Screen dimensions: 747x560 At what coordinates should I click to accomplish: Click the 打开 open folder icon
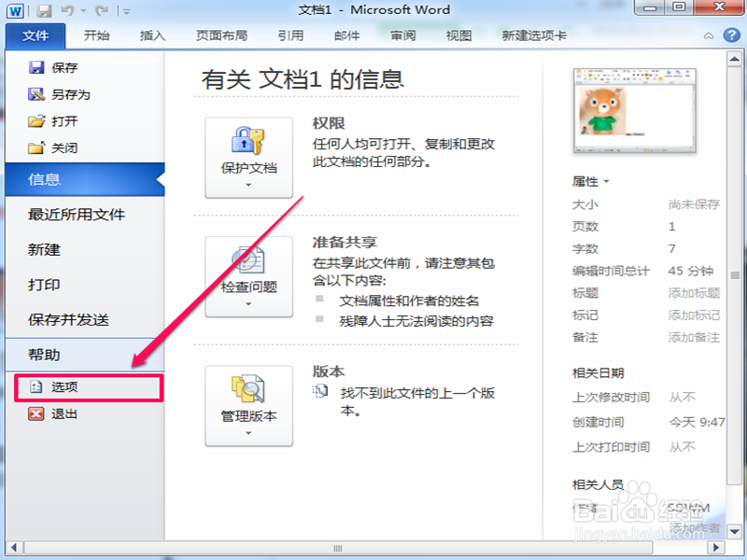pos(36,121)
